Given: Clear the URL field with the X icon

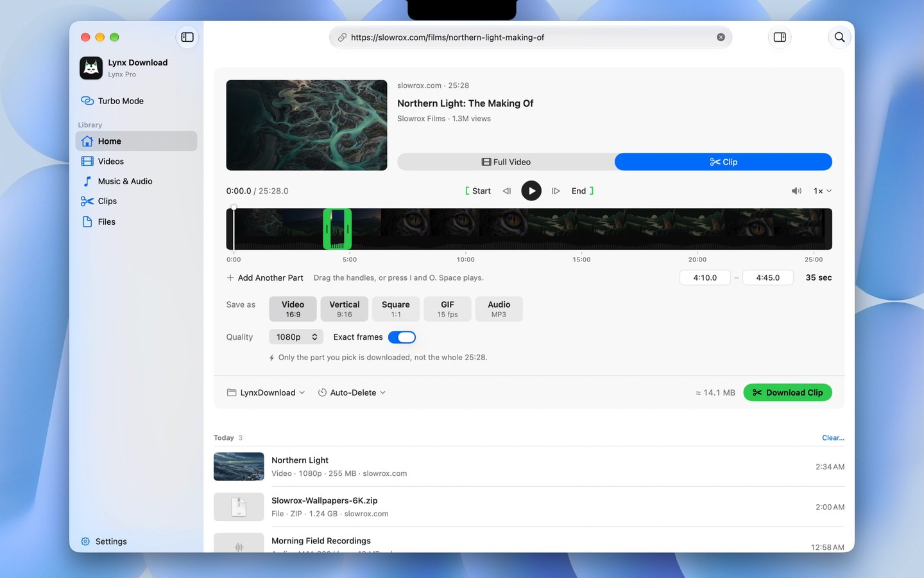Looking at the screenshot, I should [721, 37].
